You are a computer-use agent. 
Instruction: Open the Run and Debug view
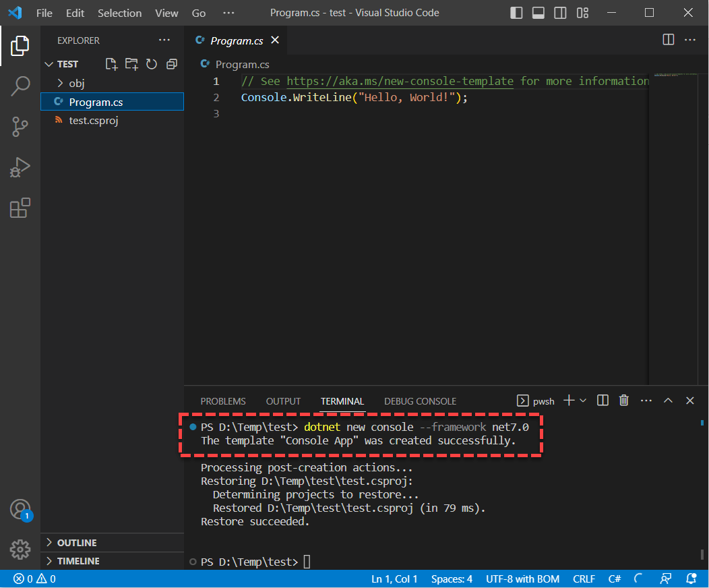(20, 167)
